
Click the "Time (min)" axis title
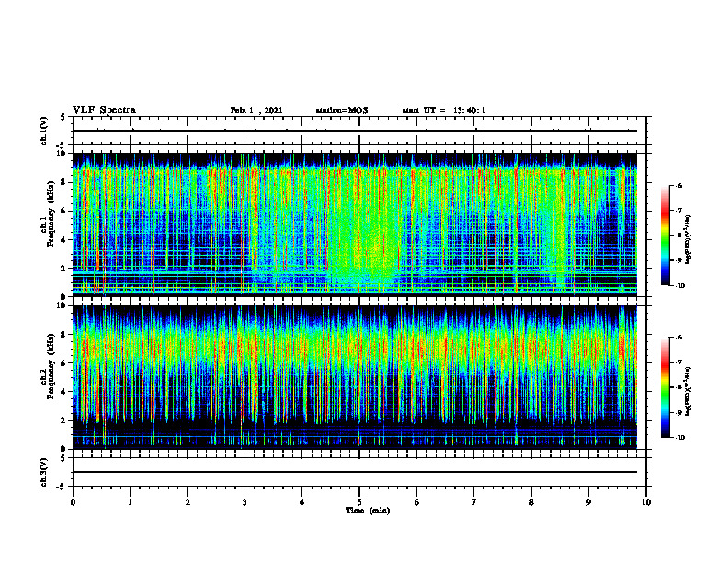368,511
